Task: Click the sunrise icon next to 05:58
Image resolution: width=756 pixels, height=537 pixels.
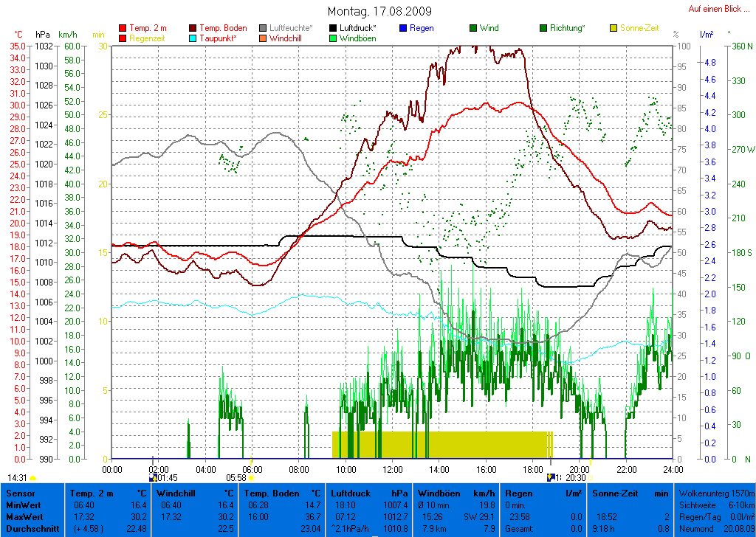Action: pyautogui.click(x=251, y=478)
